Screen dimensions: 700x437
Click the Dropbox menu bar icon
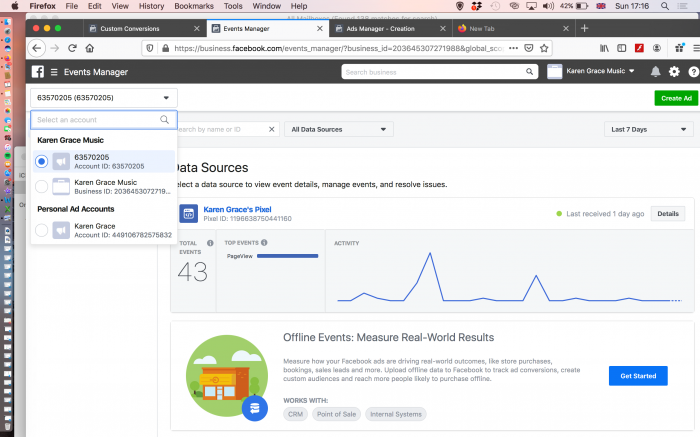tap(477, 6)
